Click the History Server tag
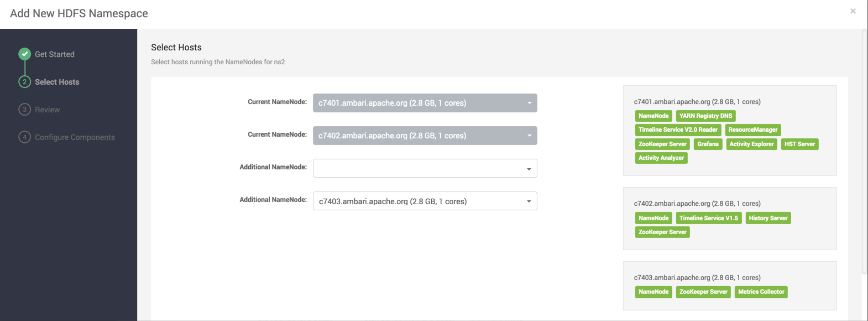 coord(768,218)
